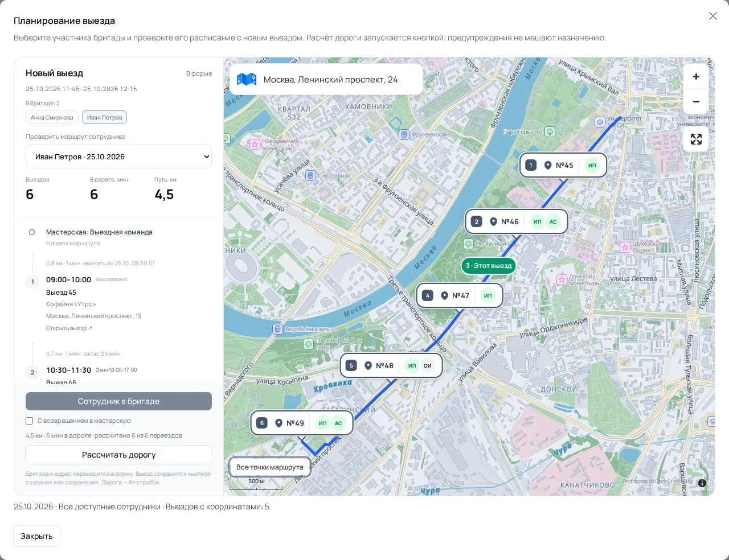Click the АС badge on marker №46
Image resolution: width=729 pixels, height=560 pixels.
click(x=553, y=221)
